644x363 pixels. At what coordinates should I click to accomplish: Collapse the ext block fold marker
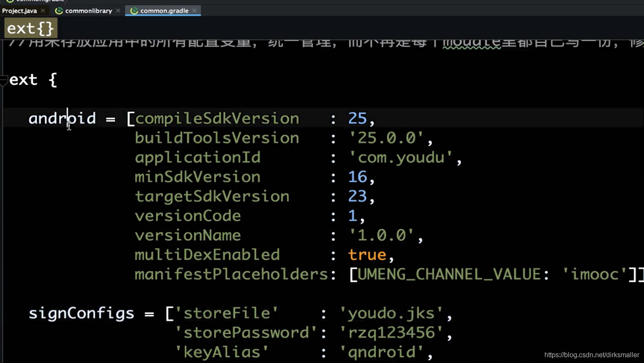click(4, 80)
